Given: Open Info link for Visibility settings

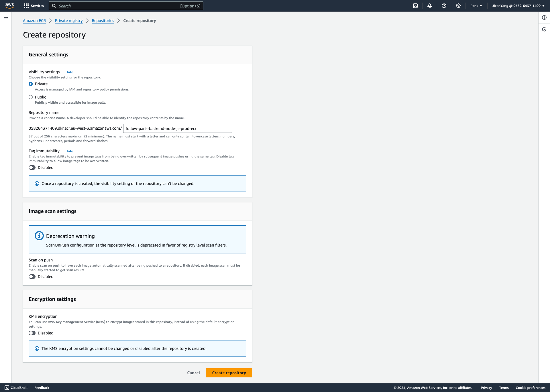Looking at the screenshot, I should [x=70, y=72].
